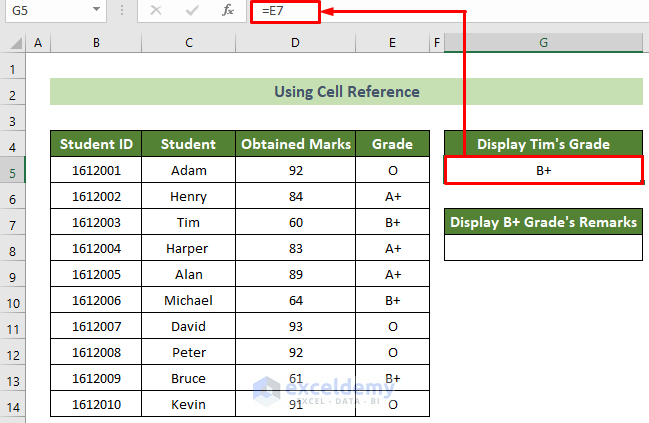Image resolution: width=649 pixels, height=423 pixels.
Task: Select the cell containing Kevin
Action: tap(188, 404)
